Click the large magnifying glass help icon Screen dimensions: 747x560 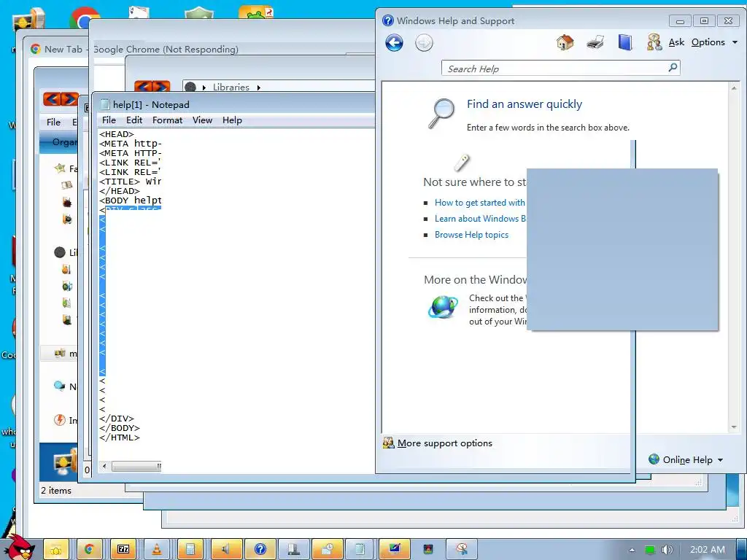[x=441, y=113]
